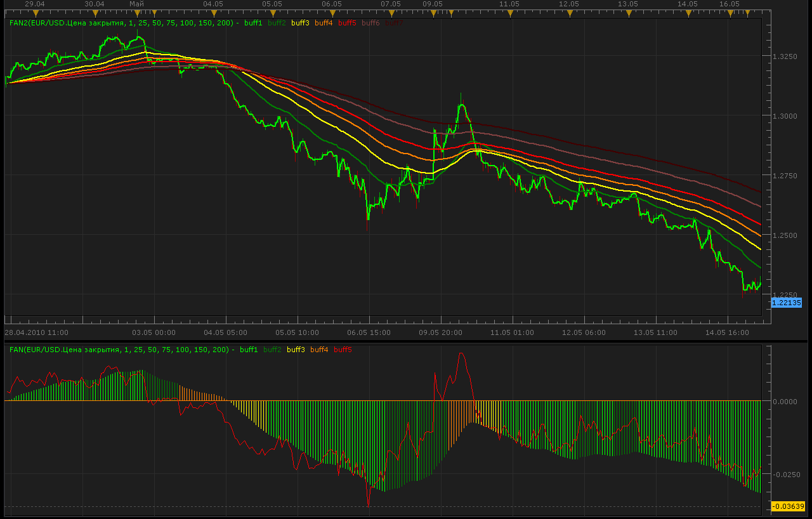This screenshot has width=812, height=519.
Task: Select red buff5 legend in FAN2 chart
Action: [x=348, y=23]
